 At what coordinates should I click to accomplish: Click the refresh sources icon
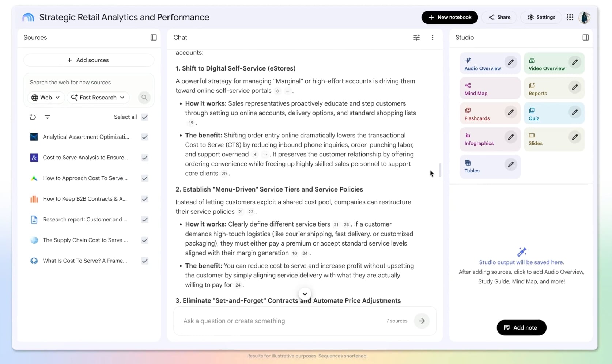[x=33, y=117]
